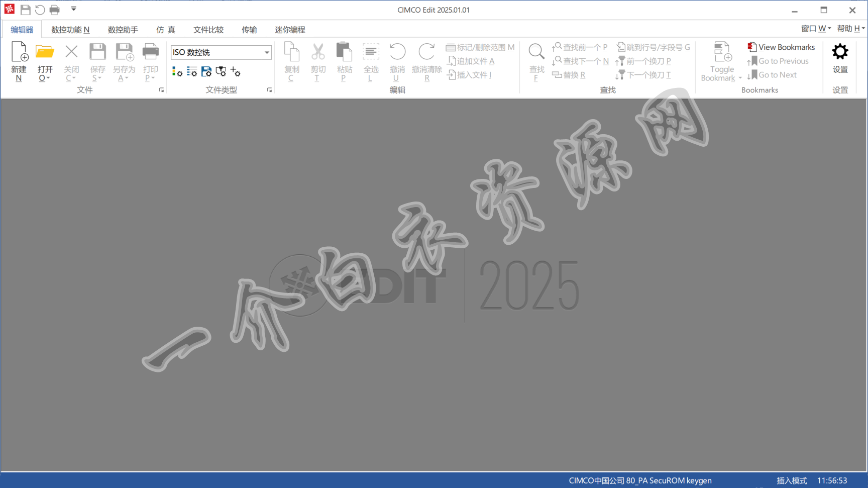Click the 另存为 save-as icon

tap(124, 52)
